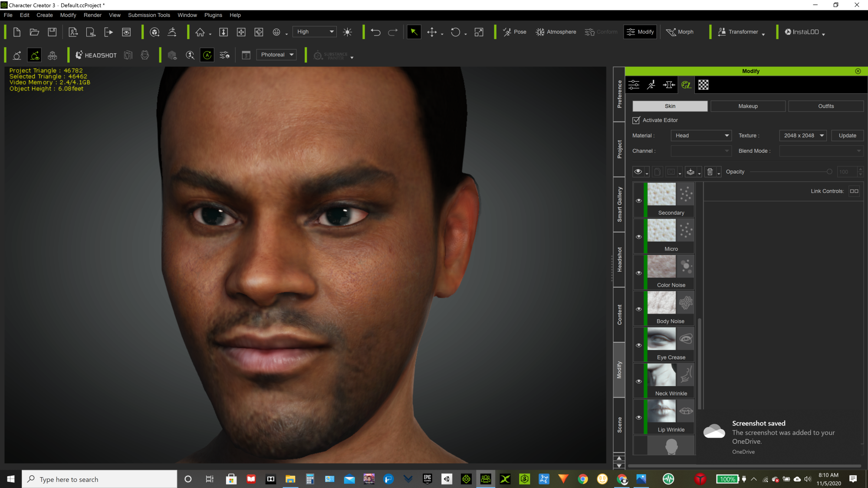Image resolution: width=868 pixels, height=488 pixels.
Task: Open the Photoreal shader dropdown
Action: pos(276,55)
